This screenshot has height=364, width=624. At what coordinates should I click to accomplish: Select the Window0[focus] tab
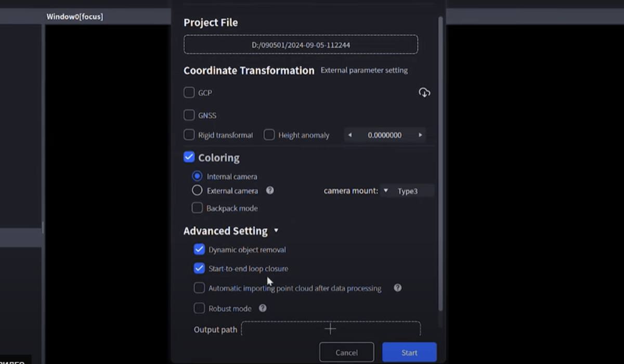point(75,17)
